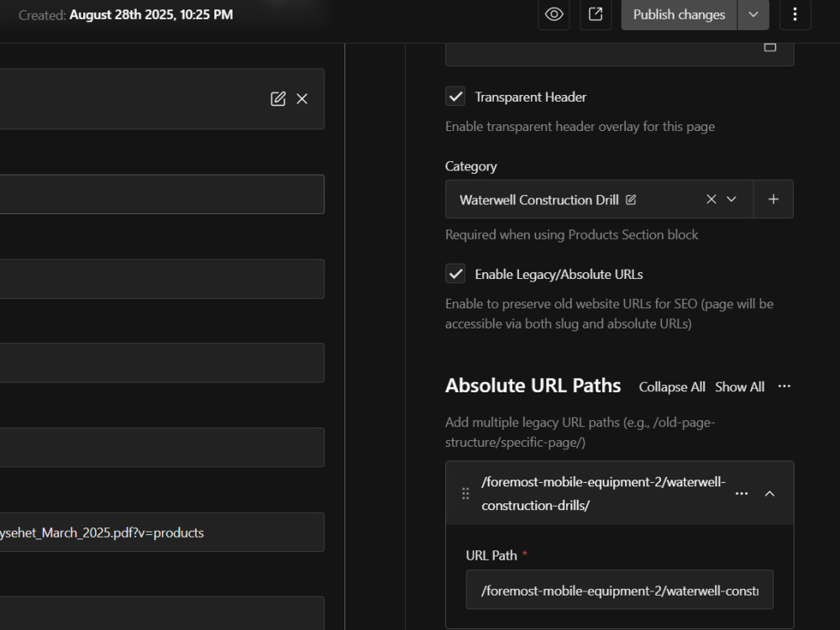Click Show All for Absolute URL Paths
Image resolution: width=840 pixels, height=630 pixels.
tap(740, 386)
